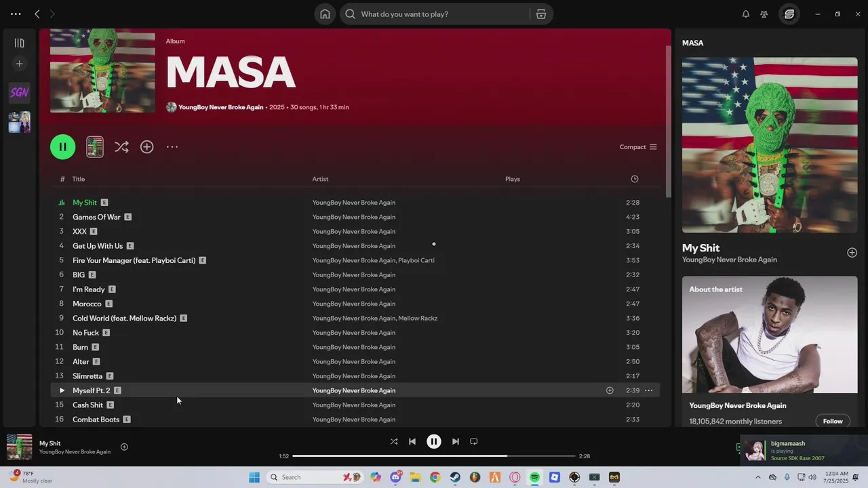Select the track Combat Boots
This screenshot has width=868, height=488.
tap(96, 420)
